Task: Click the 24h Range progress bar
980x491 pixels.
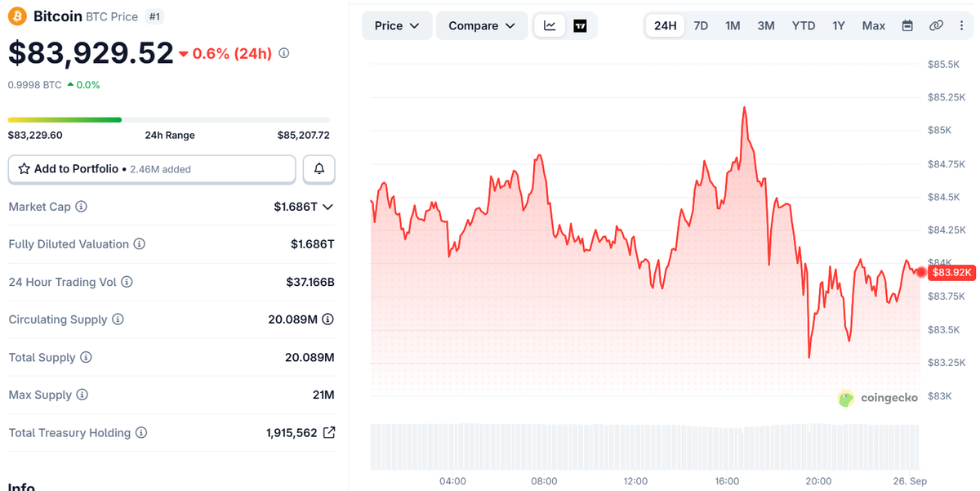Action: (x=169, y=120)
